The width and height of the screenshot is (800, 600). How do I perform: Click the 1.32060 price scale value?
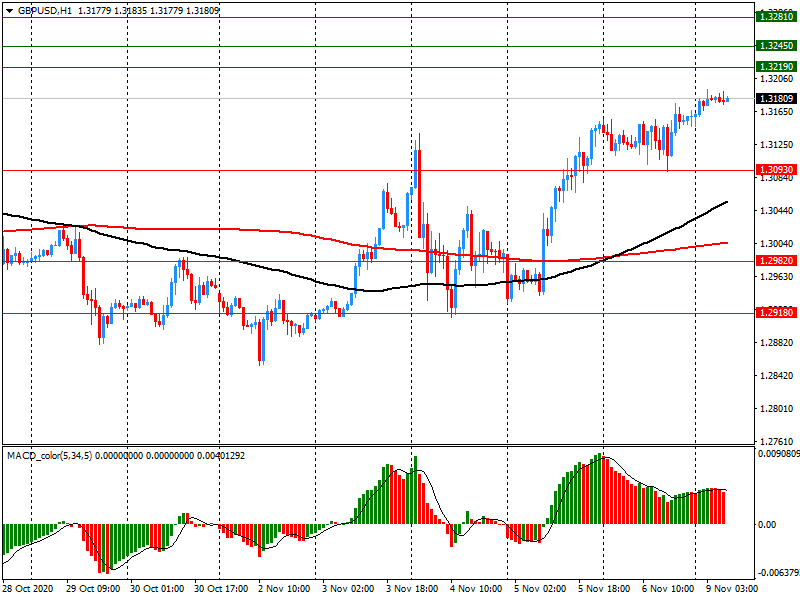[777, 79]
